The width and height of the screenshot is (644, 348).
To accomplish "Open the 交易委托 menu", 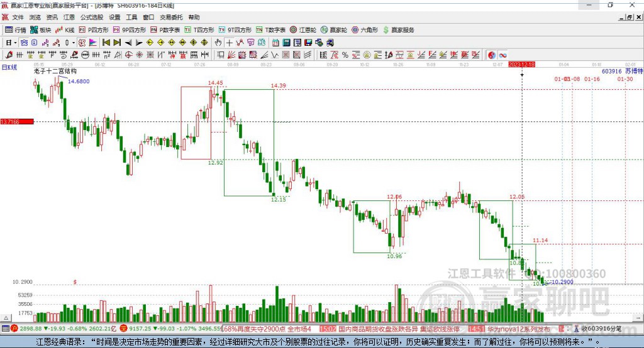I will click(x=171, y=17).
